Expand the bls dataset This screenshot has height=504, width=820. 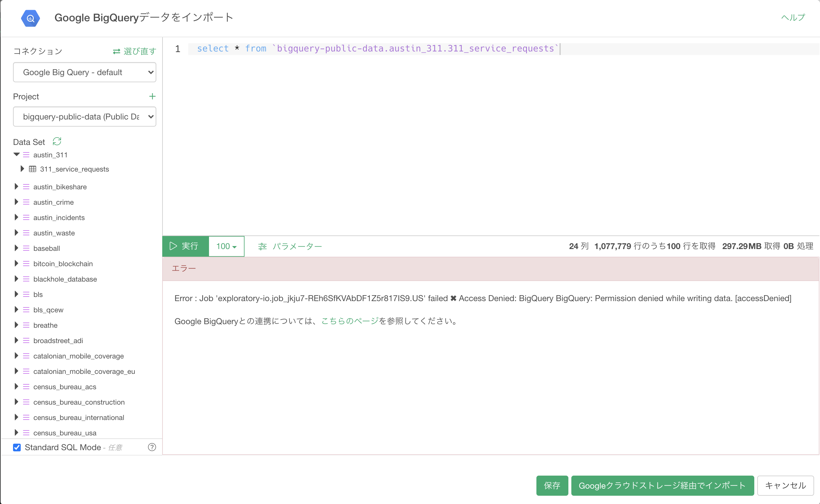tap(16, 294)
